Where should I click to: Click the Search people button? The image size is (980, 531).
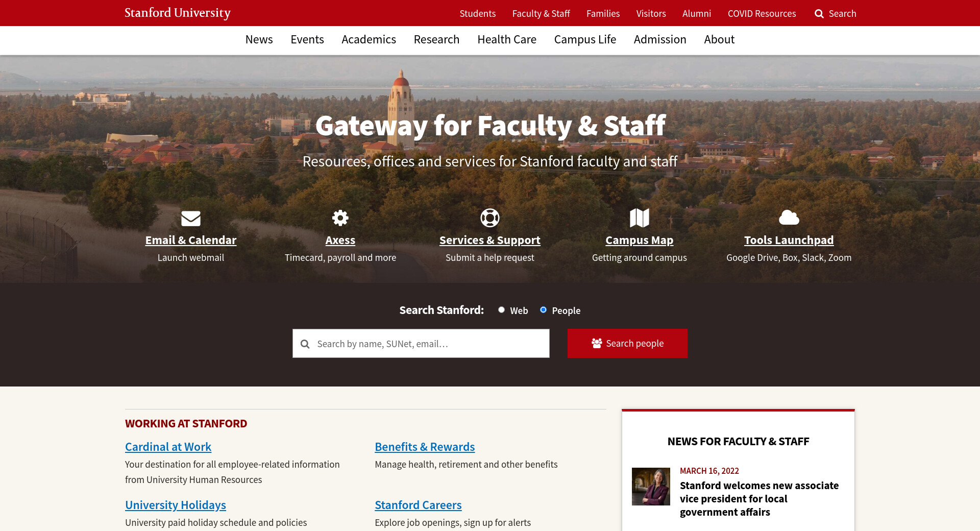tap(627, 343)
